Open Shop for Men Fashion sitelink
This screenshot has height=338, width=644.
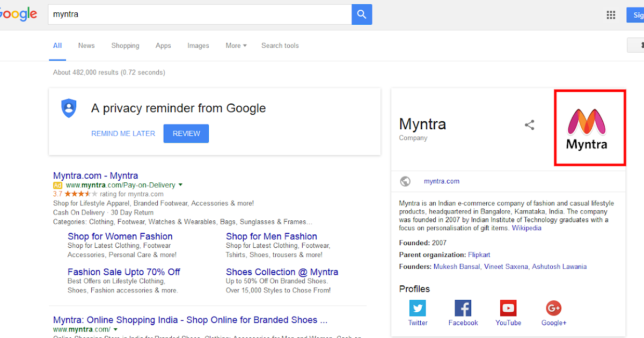[272, 236]
